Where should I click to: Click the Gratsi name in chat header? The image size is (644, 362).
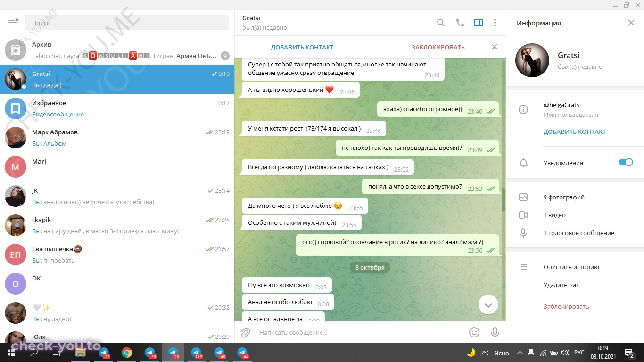[x=251, y=18]
